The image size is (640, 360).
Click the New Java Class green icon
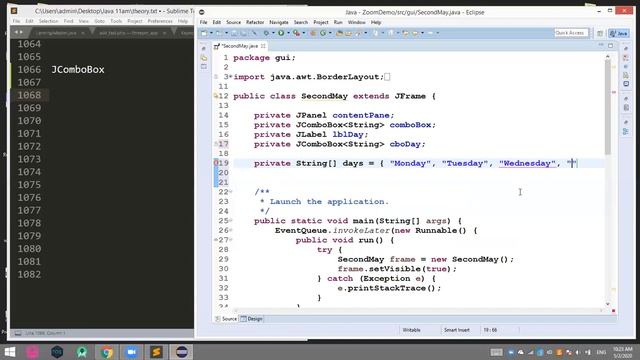323,33
